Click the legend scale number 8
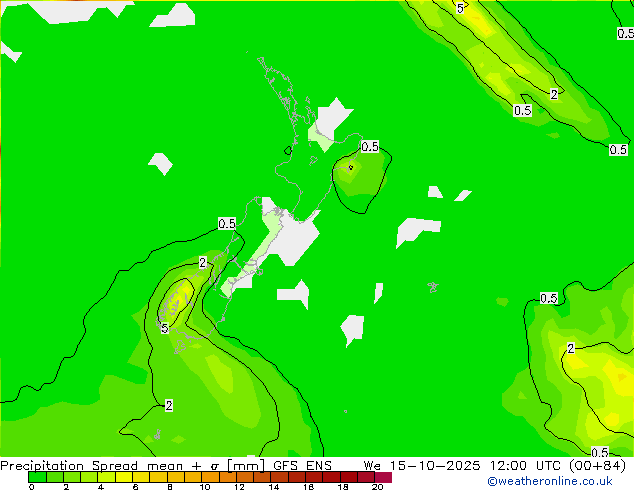634x490 pixels. tap(170, 487)
